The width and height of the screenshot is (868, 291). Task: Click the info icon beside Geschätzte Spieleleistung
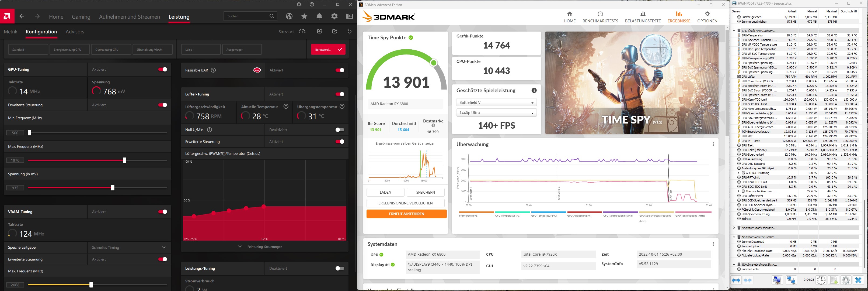[x=534, y=90]
